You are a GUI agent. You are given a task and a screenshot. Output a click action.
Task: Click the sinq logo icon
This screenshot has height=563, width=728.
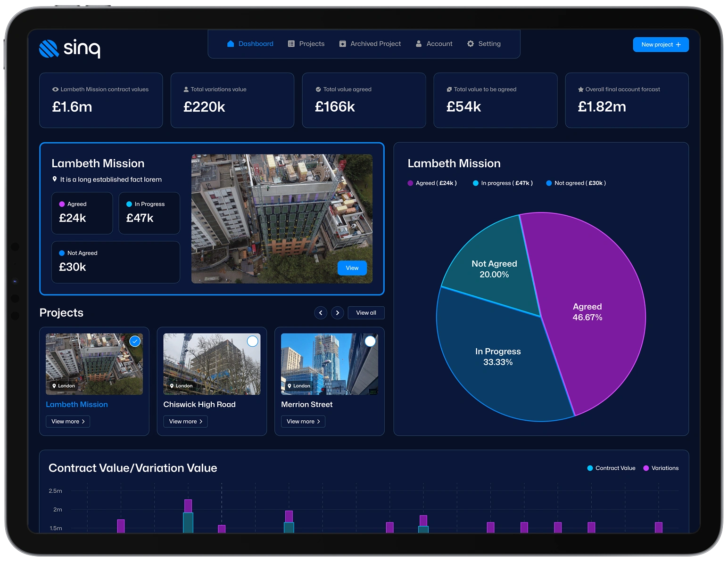click(x=49, y=49)
